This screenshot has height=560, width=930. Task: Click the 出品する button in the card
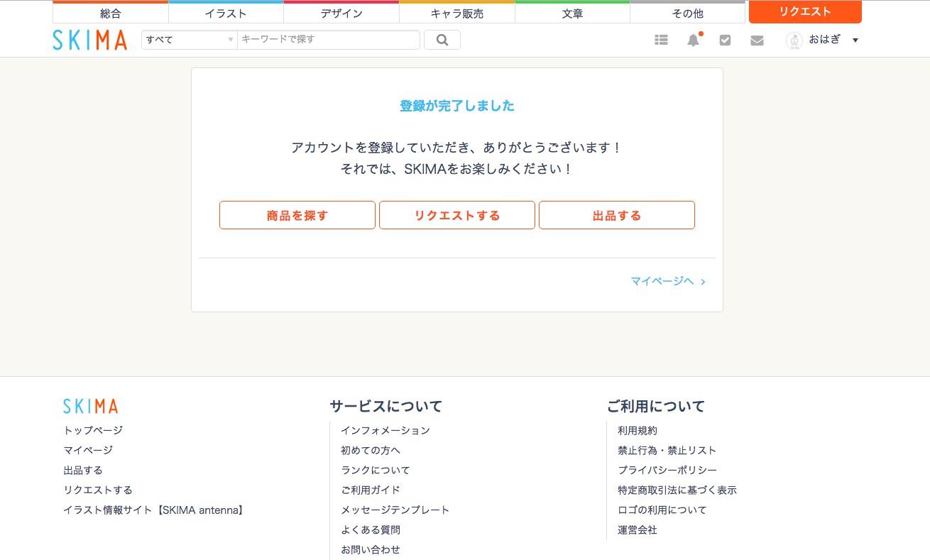tap(617, 215)
